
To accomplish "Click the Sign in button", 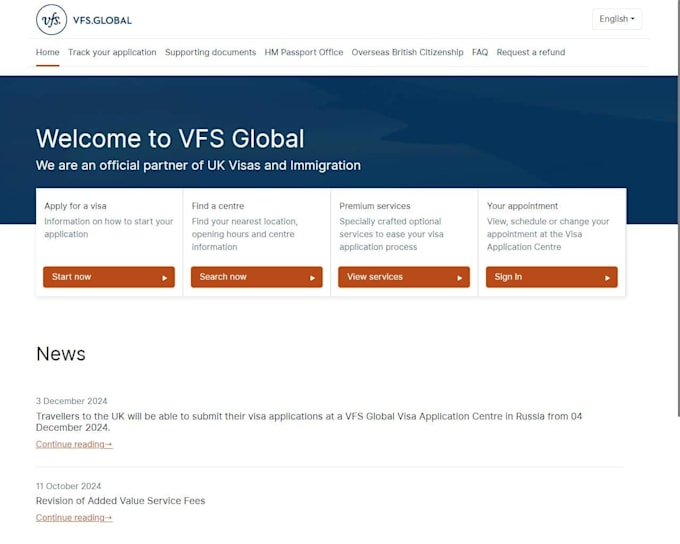I will [x=552, y=277].
